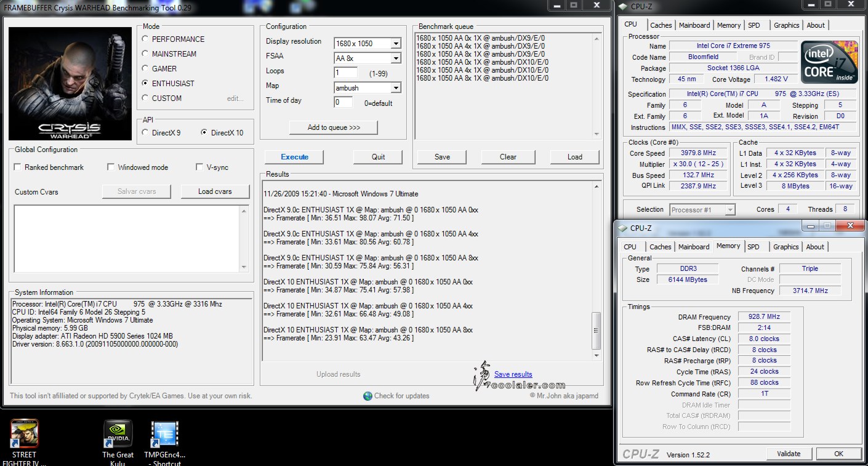Open Graphics tab in upper CPU-Z window
This screenshot has height=466, width=868.
787,25
